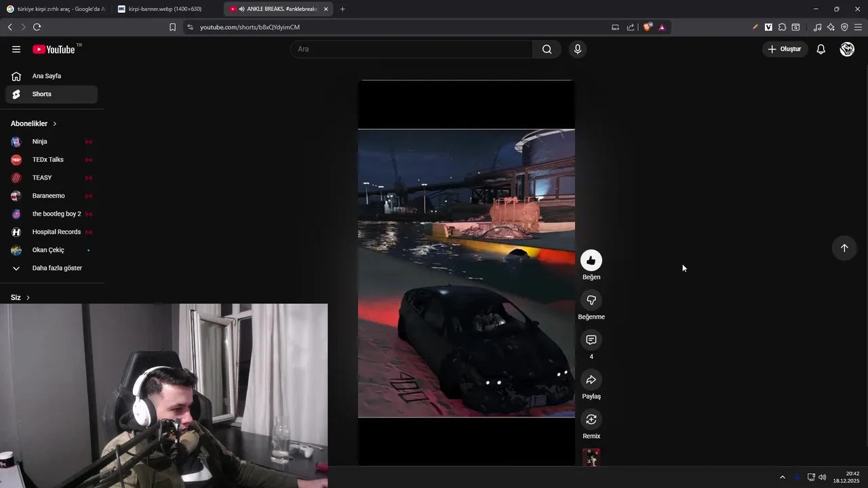868x488 pixels.
Task: Select Shorts in the sidebar
Action: pos(52,94)
